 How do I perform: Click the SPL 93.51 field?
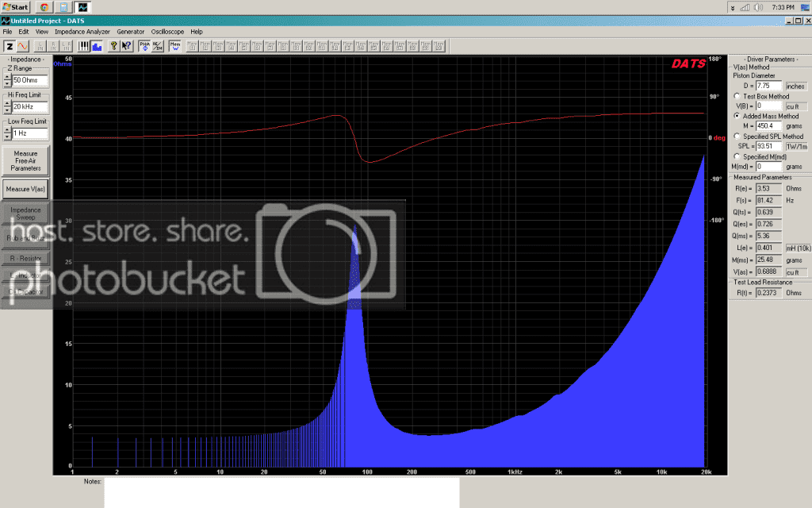768,146
